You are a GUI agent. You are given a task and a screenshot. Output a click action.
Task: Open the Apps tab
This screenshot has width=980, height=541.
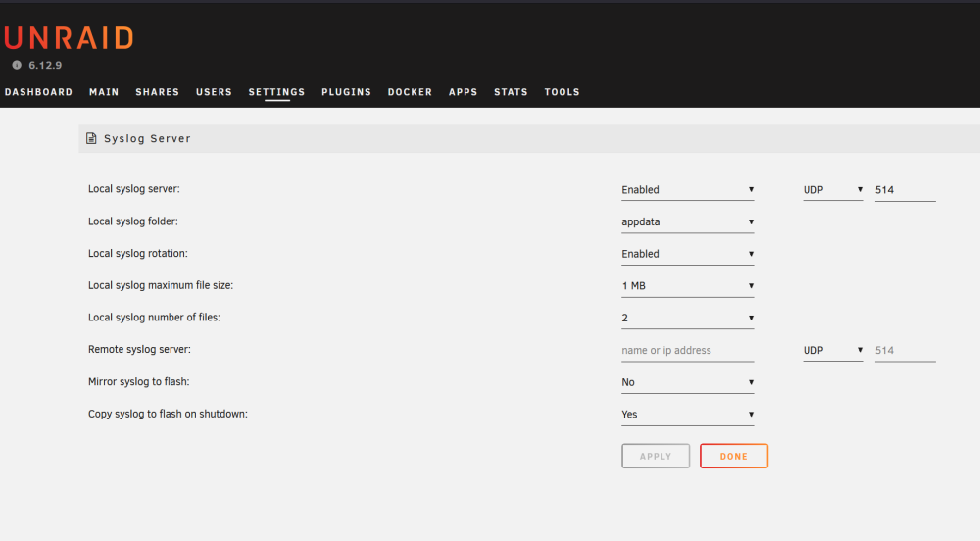[464, 92]
